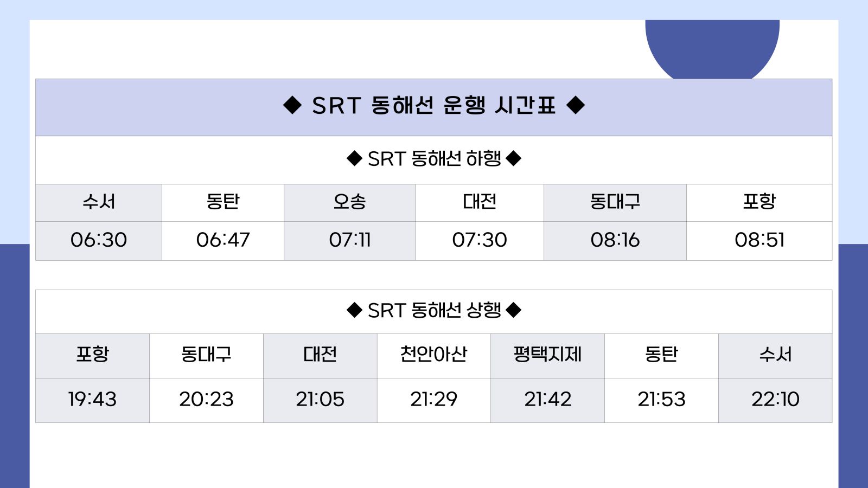Click the 21:29 time cell
868x488 pixels.
pyautogui.click(x=433, y=400)
